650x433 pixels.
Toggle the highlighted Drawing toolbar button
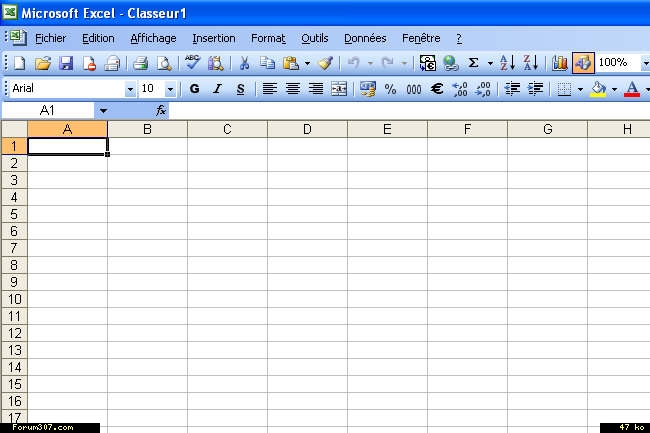coord(583,63)
